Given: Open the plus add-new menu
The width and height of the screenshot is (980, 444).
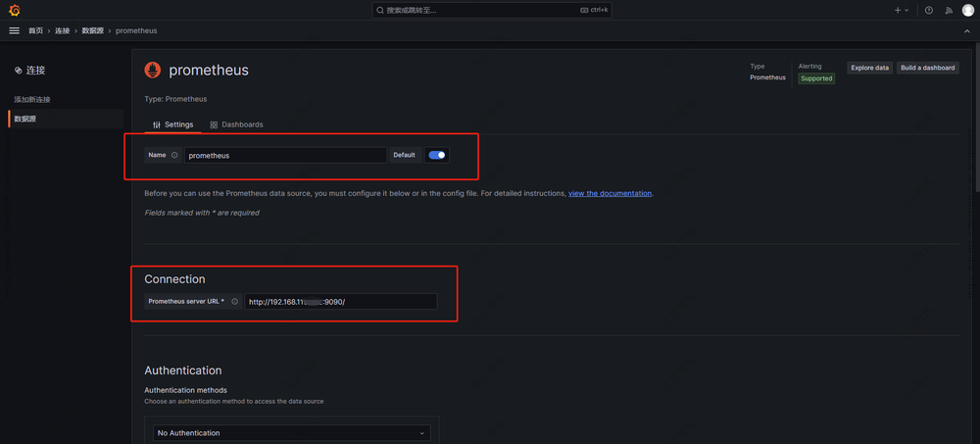Looking at the screenshot, I should pyautogui.click(x=902, y=10).
